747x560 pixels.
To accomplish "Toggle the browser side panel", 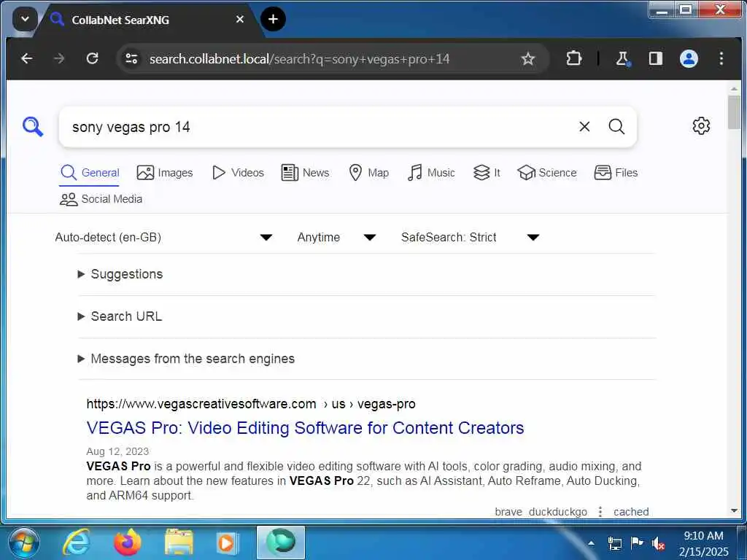I will click(656, 58).
